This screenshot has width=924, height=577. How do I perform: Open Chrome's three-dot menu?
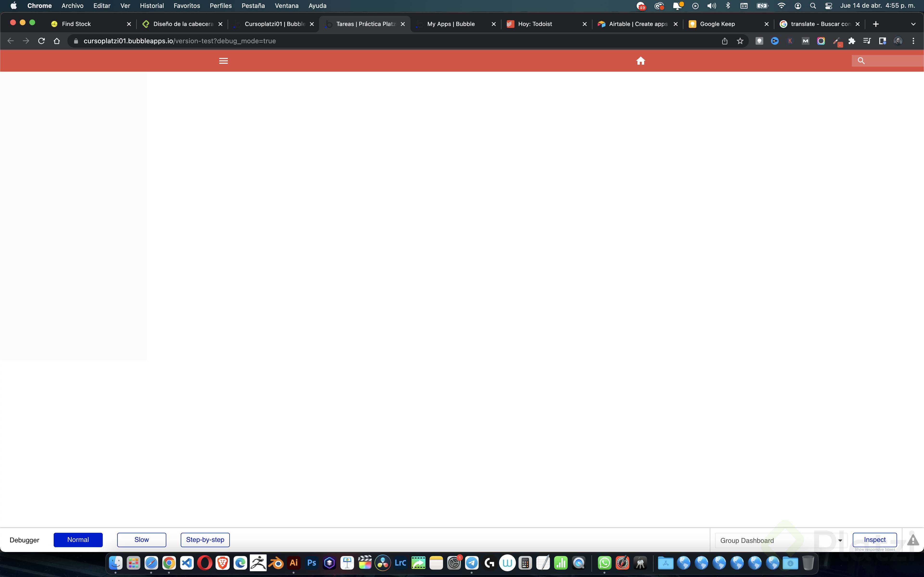[x=914, y=41]
